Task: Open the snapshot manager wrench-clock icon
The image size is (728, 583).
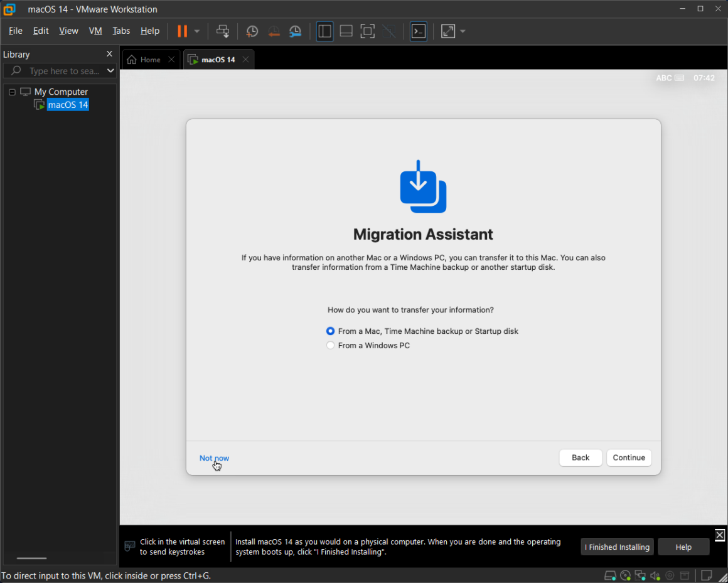Action: (x=296, y=31)
